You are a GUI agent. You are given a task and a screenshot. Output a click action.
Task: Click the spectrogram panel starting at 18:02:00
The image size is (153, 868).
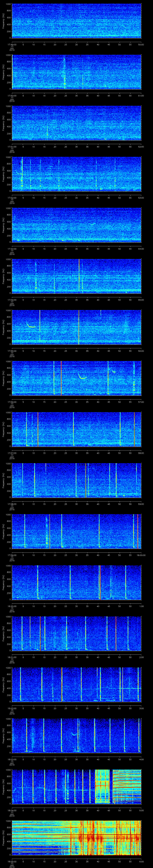point(77,685)
